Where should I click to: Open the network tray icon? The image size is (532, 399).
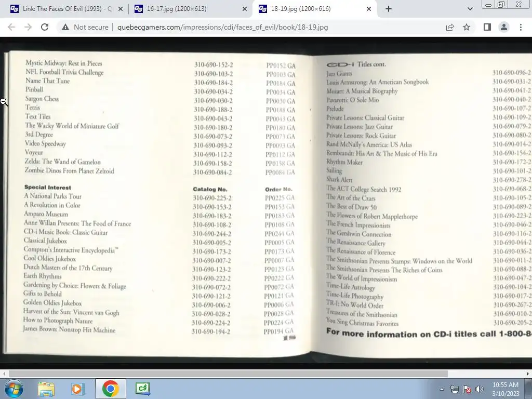pos(454,389)
